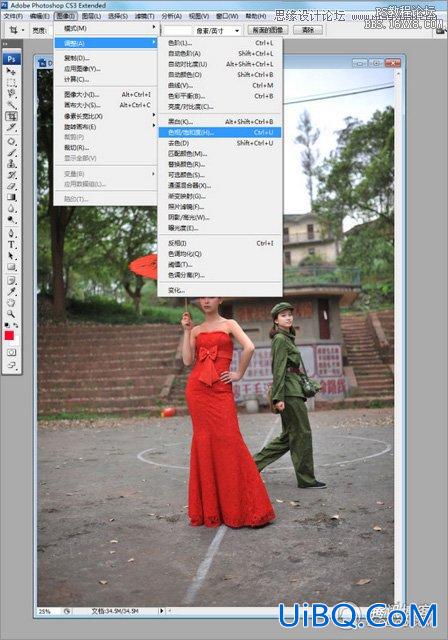This screenshot has width=448, height=640.
Task: Select the Clone Stamp tool
Action: [x=11, y=164]
